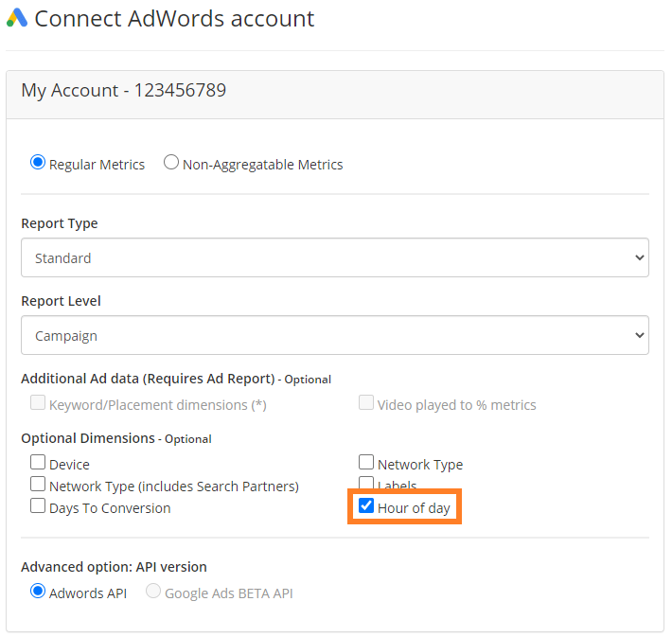Select the Adwords API radio button

(x=38, y=592)
